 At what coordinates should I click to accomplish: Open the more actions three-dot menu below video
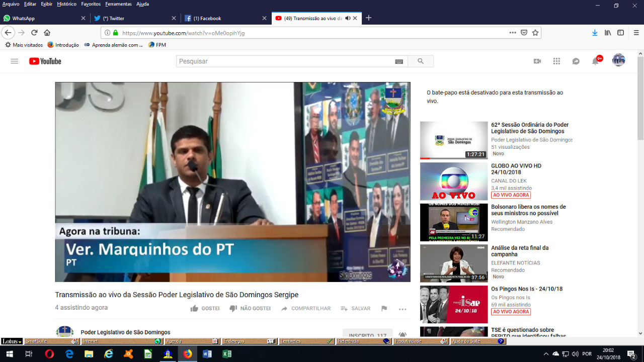pos(403,309)
